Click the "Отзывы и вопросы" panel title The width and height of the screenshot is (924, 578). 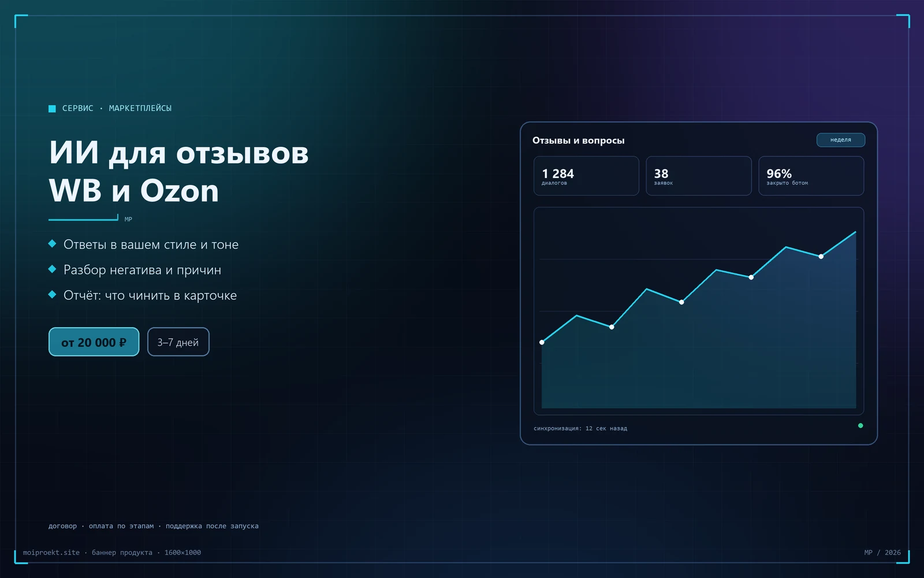tap(578, 140)
